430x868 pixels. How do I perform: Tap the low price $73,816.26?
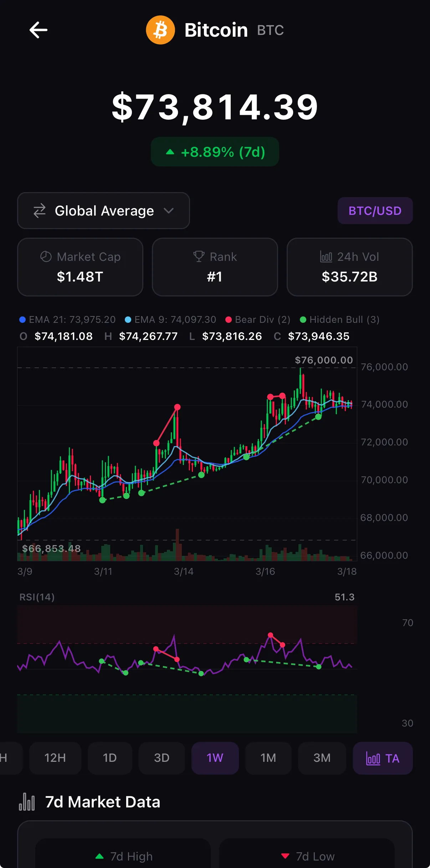pyautogui.click(x=232, y=336)
